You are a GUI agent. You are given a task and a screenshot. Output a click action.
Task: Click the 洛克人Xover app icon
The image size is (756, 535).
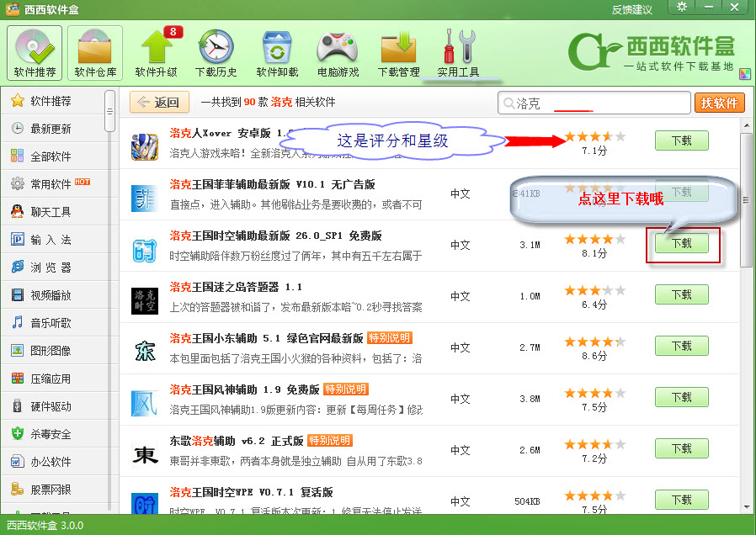[145, 147]
